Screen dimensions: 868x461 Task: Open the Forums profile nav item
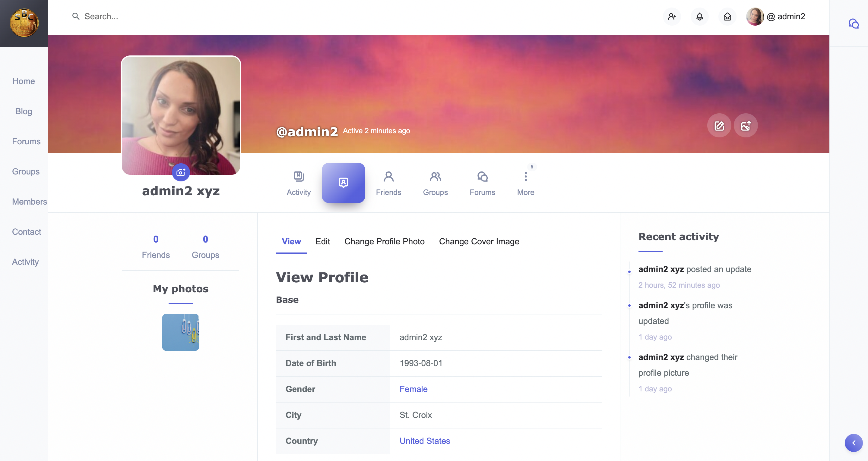pyautogui.click(x=482, y=183)
